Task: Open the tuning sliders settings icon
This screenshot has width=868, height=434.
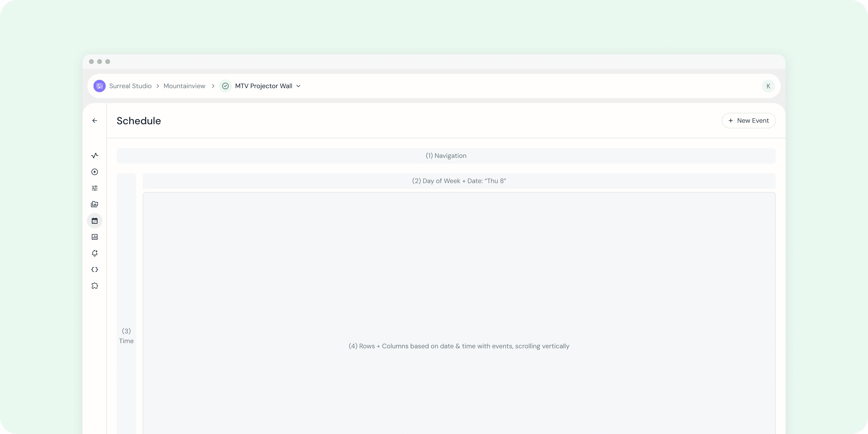Action: [95, 188]
